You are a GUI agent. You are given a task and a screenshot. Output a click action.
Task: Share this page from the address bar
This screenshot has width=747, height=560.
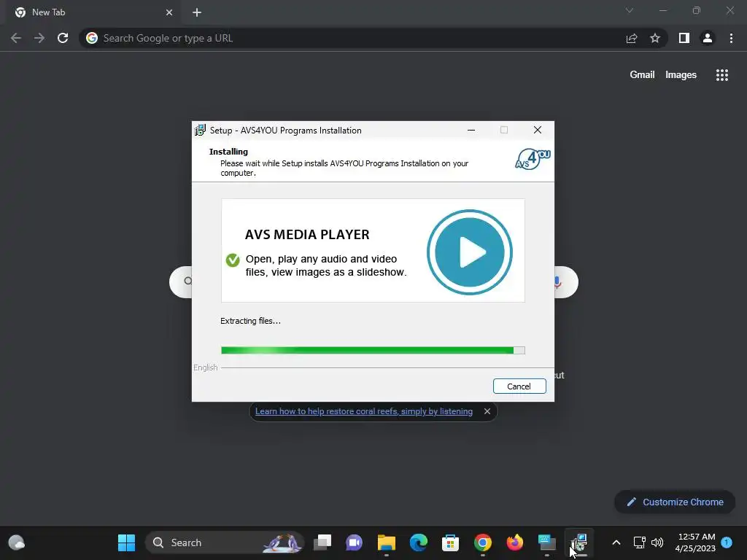pyautogui.click(x=632, y=38)
